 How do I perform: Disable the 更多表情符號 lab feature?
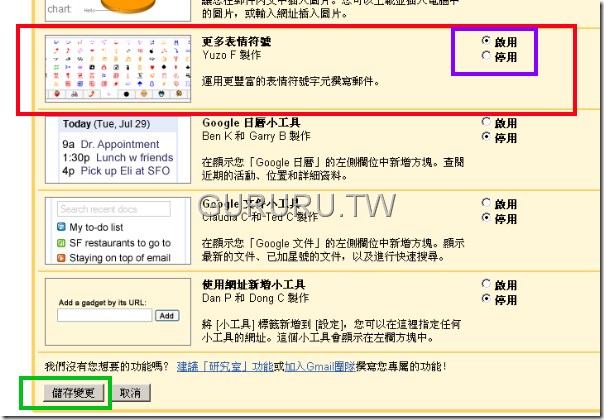pos(486,56)
